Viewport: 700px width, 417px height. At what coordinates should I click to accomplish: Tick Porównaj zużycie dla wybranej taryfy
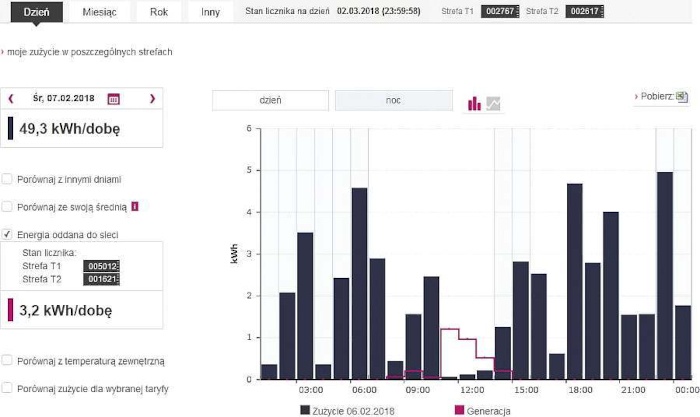pyautogui.click(x=7, y=388)
